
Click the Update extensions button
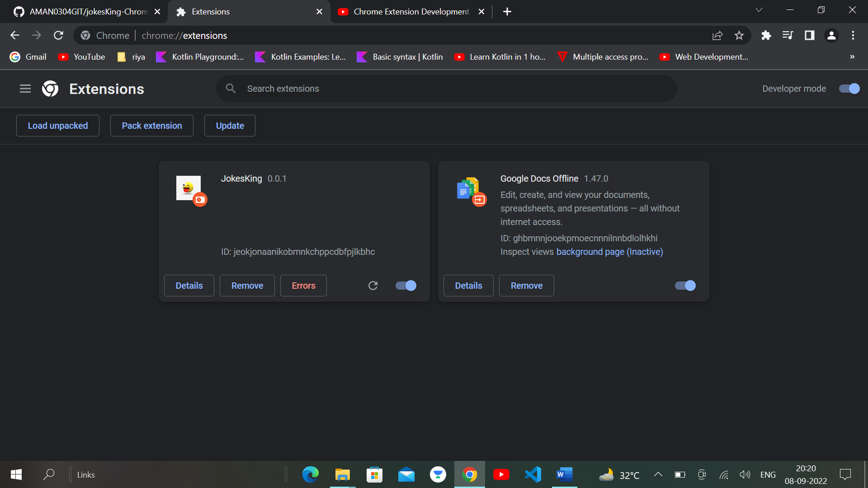pos(230,126)
